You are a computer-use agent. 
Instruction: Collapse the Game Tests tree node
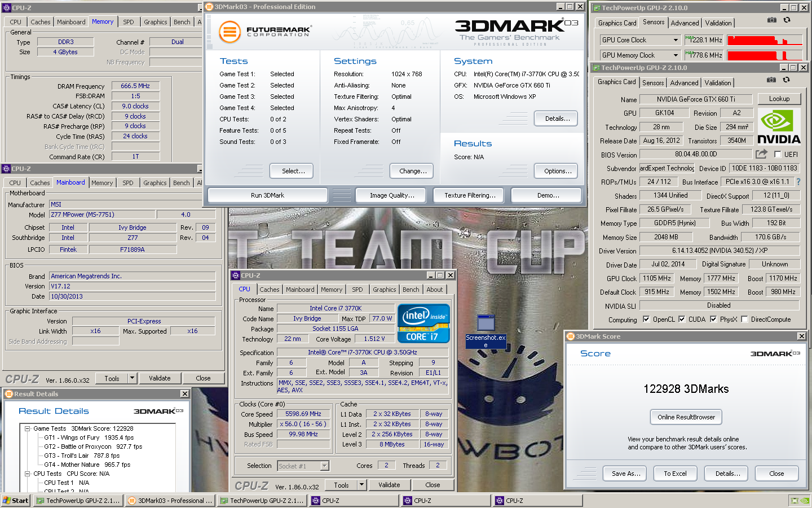point(27,428)
